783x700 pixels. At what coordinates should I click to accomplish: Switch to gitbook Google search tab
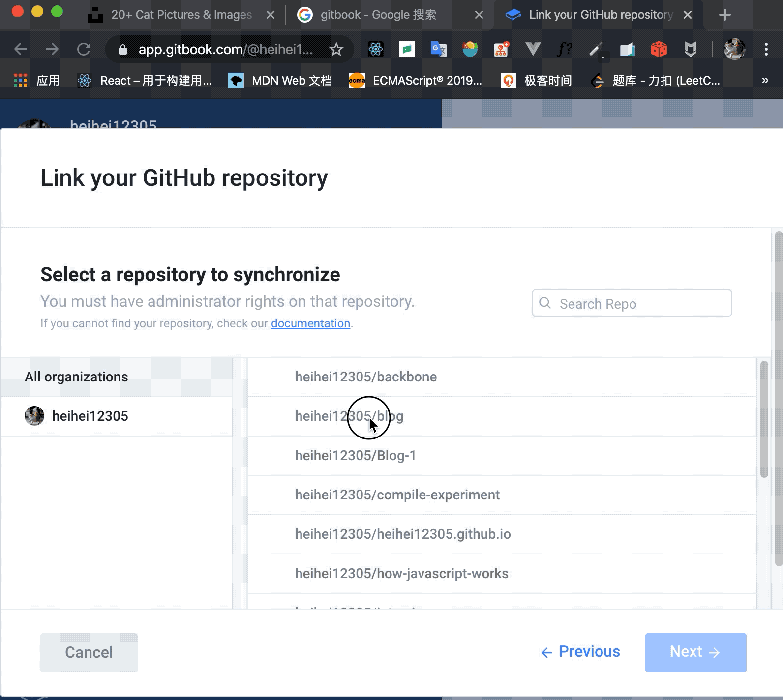coord(390,15)
